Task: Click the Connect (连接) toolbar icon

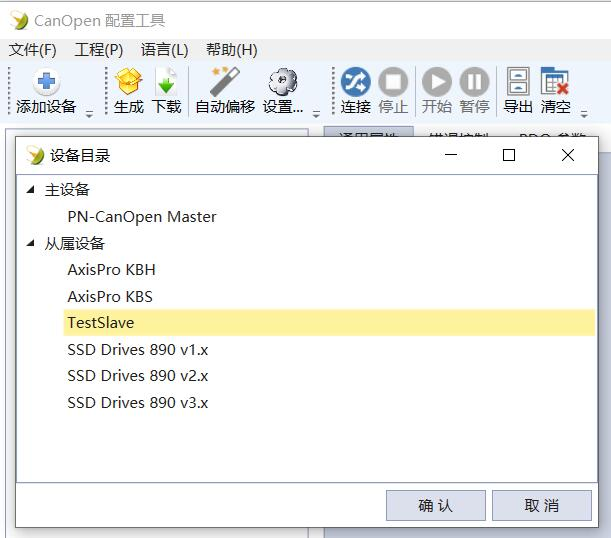Action: tap(355, 84)
